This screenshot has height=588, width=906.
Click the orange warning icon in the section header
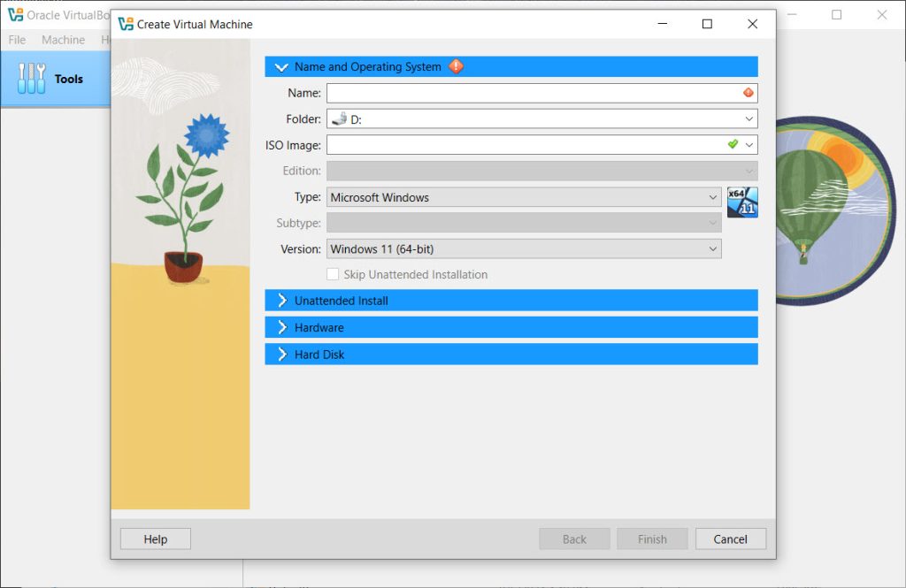456,66
